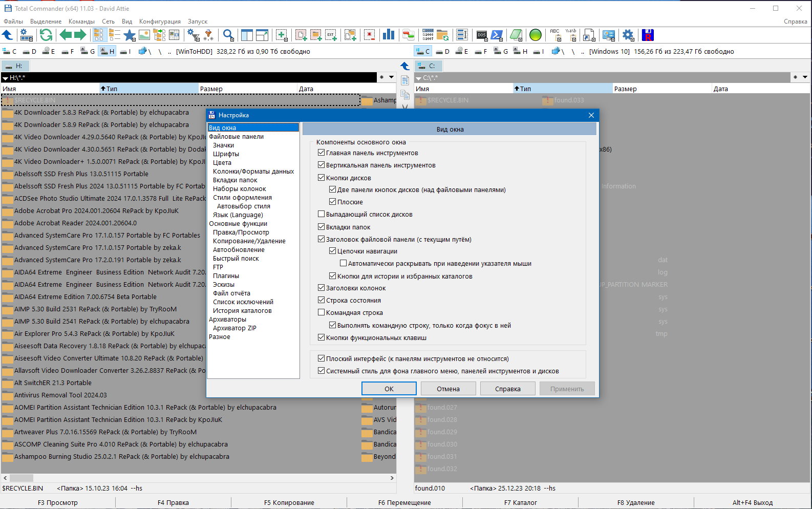Click the green Back arrow icon

click(x=66, y=35)
